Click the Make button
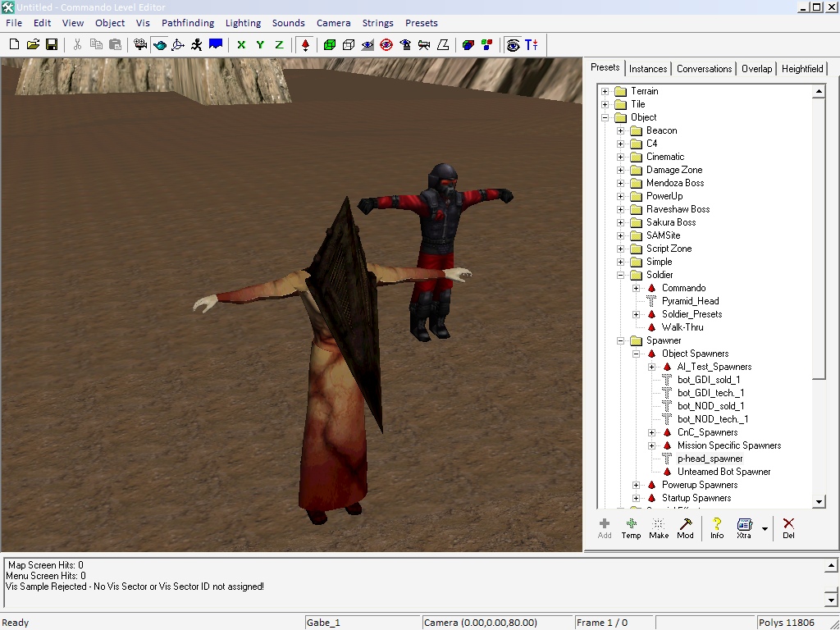 659,527
